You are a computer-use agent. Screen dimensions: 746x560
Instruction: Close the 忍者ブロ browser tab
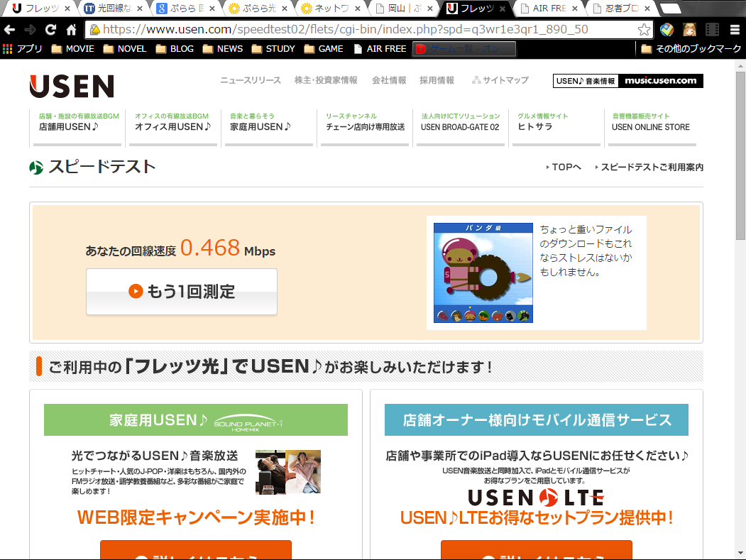647,9
